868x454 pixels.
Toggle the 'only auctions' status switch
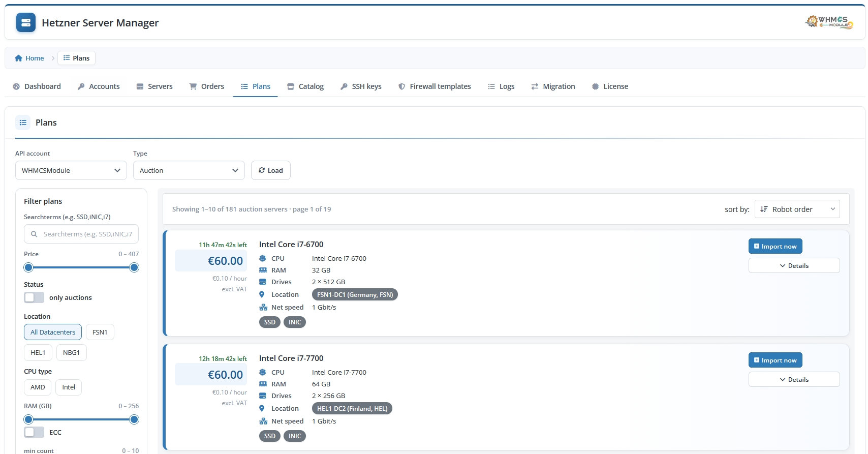tap(34, 297)
